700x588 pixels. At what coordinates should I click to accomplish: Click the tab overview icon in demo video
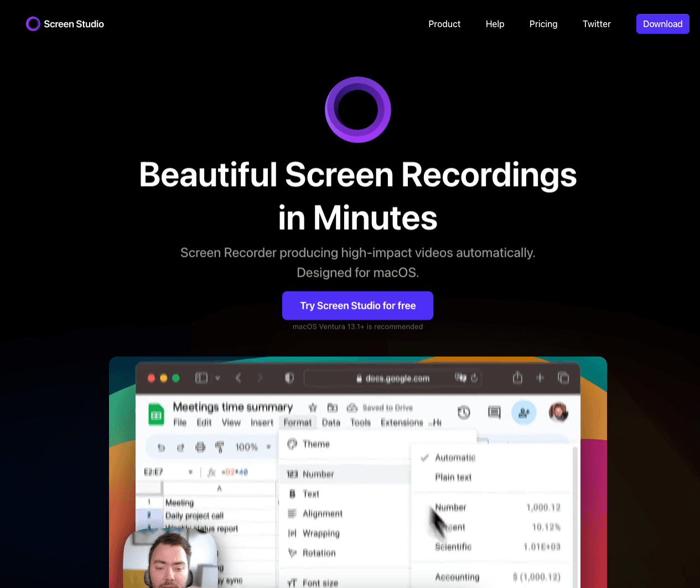click(x=563, y=378)
